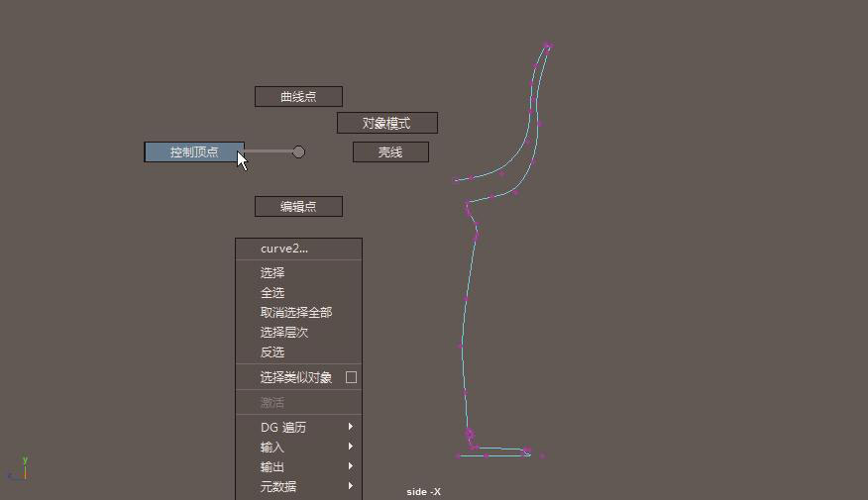
Task: Choose 曲线点 in the marking menu
Action: coord(298,97)
